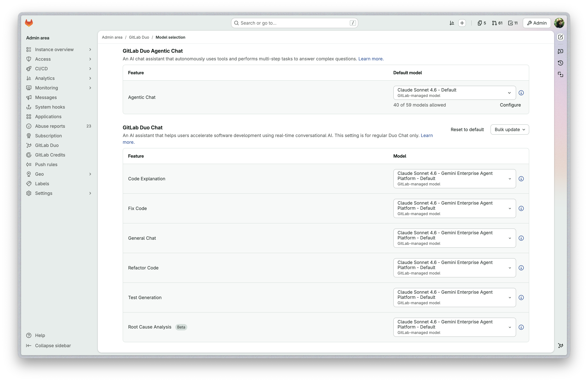The width and height of the screenshot is (588, 382).
Task: Open Subscription in the sidebar
Action: click(x=59, y=136)
